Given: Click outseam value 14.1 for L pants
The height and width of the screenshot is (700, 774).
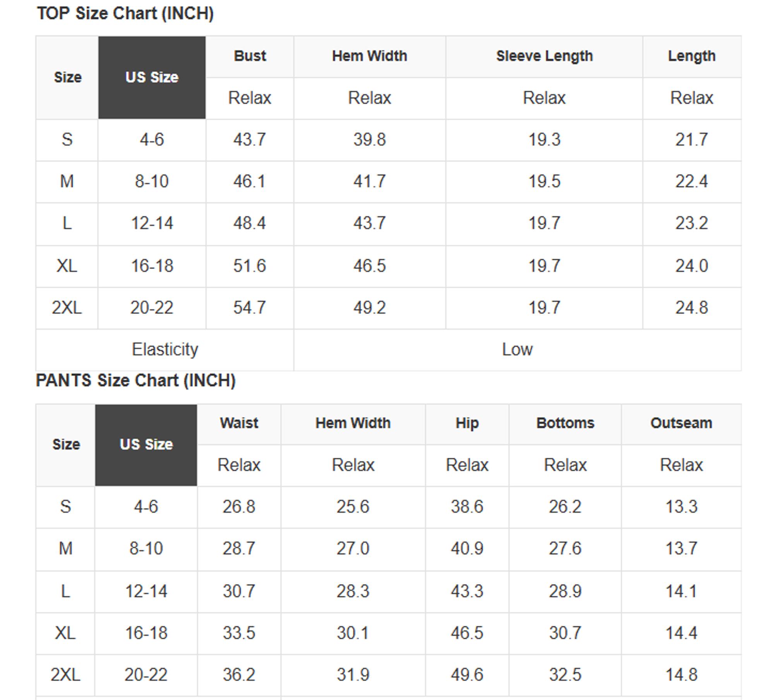Looking at the screenshot, I should 681,591.
